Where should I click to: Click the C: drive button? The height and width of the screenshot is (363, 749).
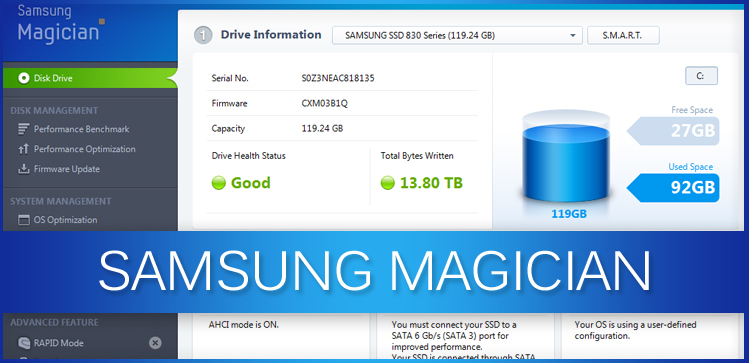(701, 75)
